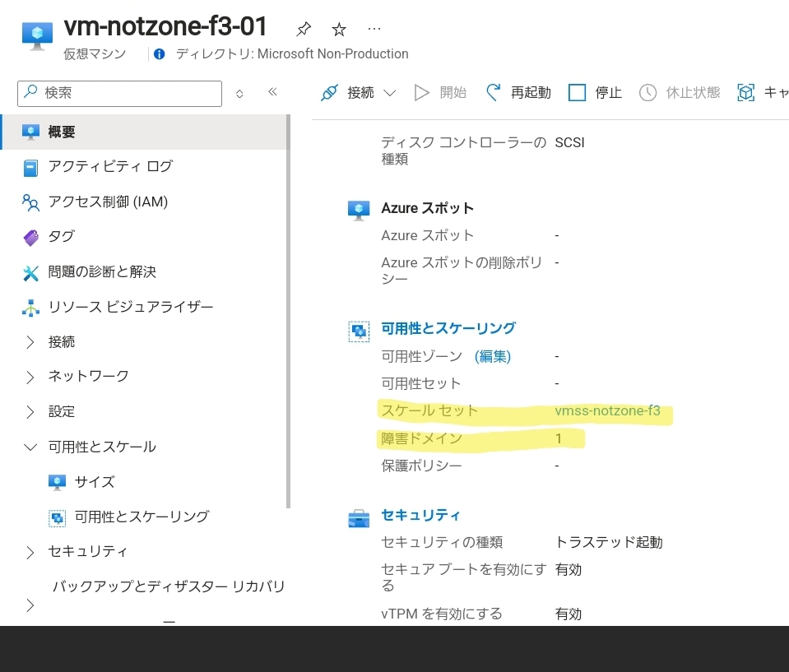Click the ディレクトリ: Microsoft Non-Production text
Image resolution: width=789 pixels, height=672 pixels.
(292, 53)
